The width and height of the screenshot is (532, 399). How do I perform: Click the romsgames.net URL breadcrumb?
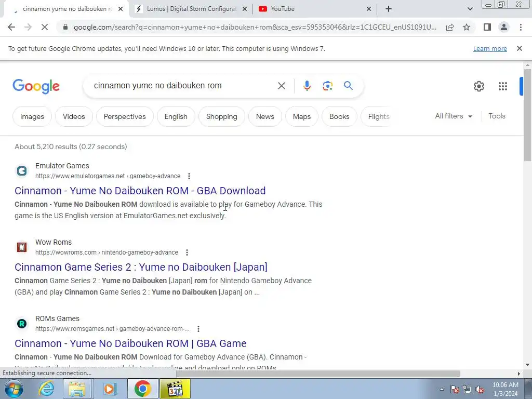pos(112,329)
